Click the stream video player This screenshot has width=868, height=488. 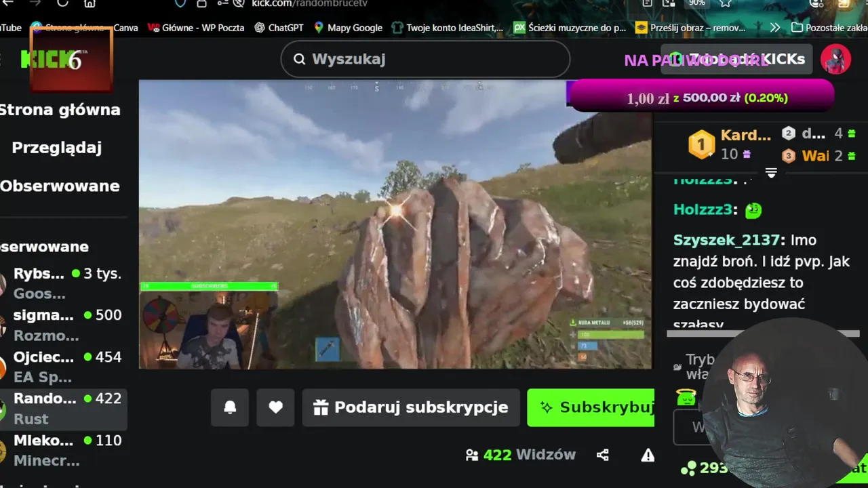tap(395, 224)
